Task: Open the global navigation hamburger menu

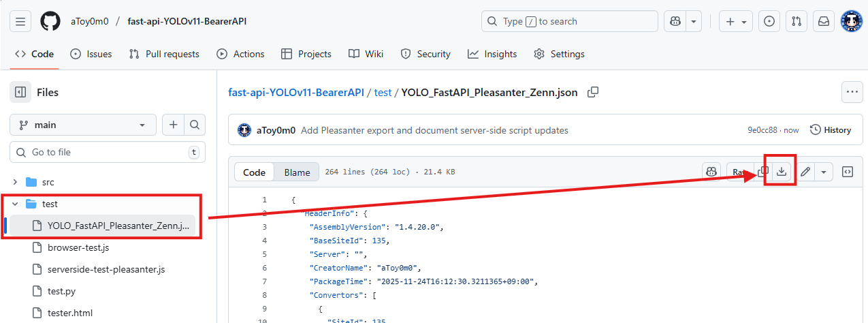Action: (x=20, y=21)
